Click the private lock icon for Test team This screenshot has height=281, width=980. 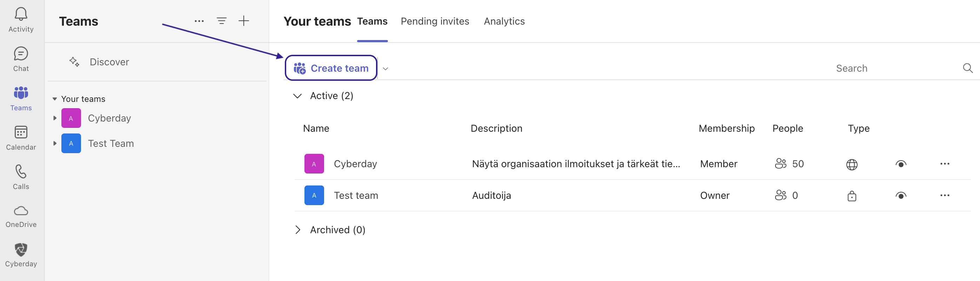[851, 196]
